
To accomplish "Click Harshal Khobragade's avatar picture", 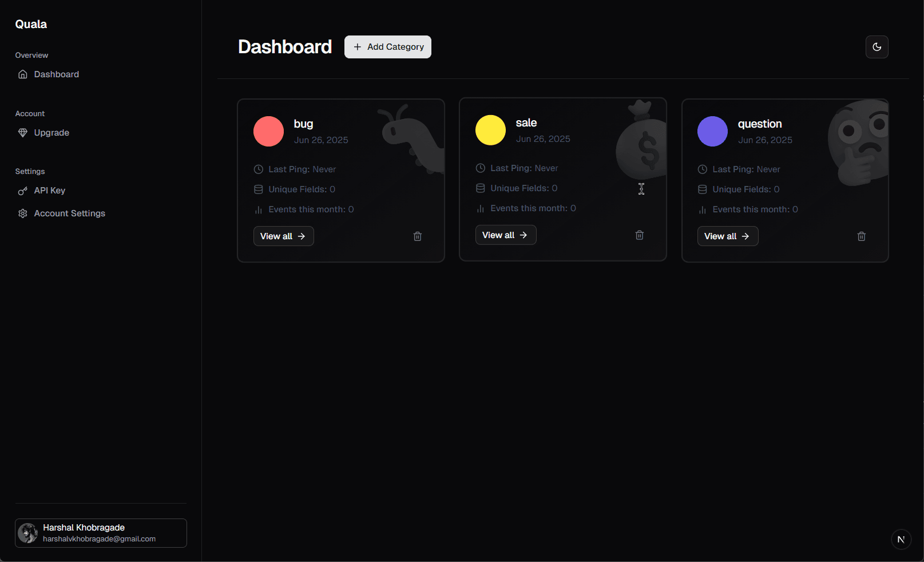I will (27, 533).
